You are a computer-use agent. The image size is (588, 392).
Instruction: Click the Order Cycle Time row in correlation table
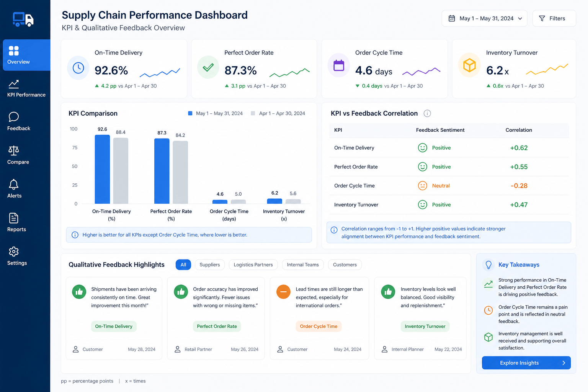pos(449,186)
